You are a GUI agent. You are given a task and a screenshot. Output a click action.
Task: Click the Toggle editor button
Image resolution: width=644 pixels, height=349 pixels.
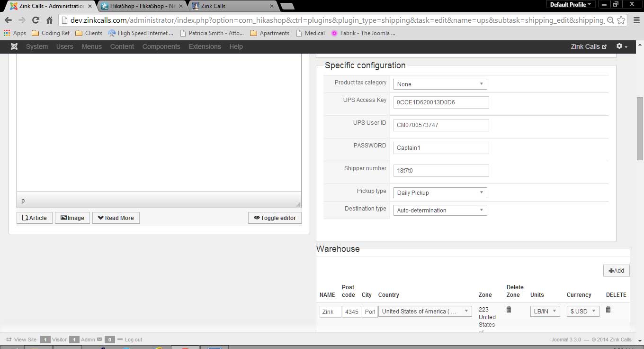275,218
